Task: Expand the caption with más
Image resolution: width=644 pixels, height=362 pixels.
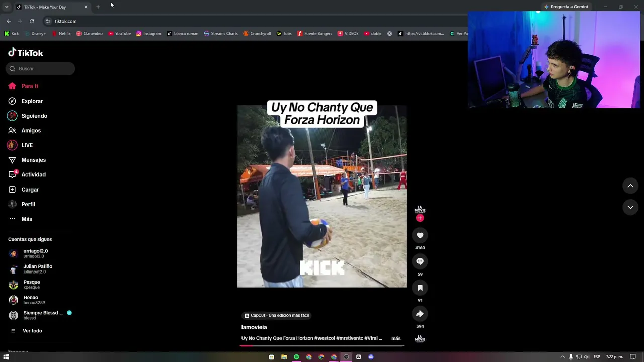Action: pyautogui.click(x=396, y=338)
